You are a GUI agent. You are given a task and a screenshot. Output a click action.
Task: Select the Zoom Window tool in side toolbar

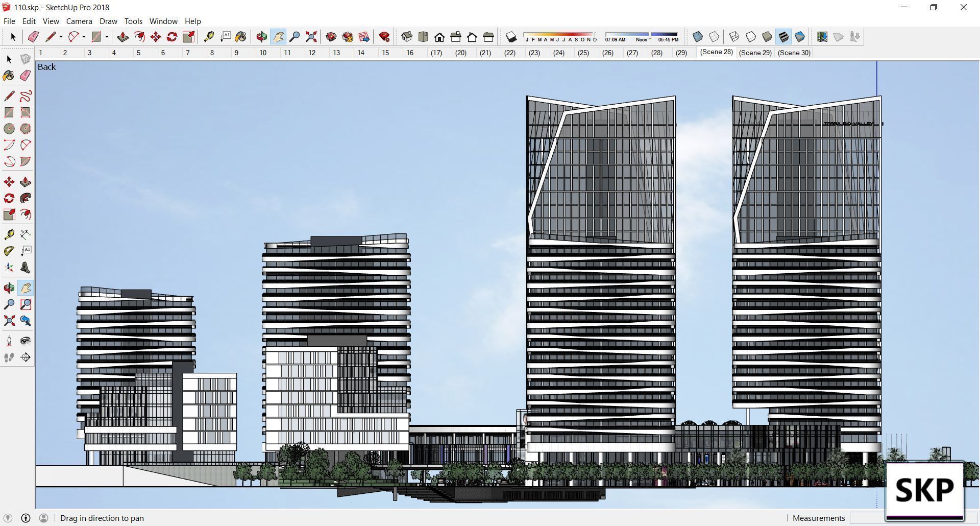point(26,304)
